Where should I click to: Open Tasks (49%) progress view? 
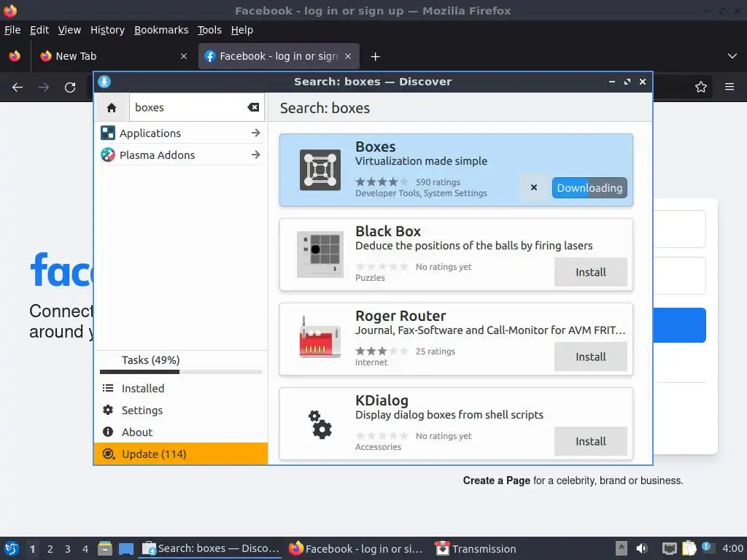181,363
